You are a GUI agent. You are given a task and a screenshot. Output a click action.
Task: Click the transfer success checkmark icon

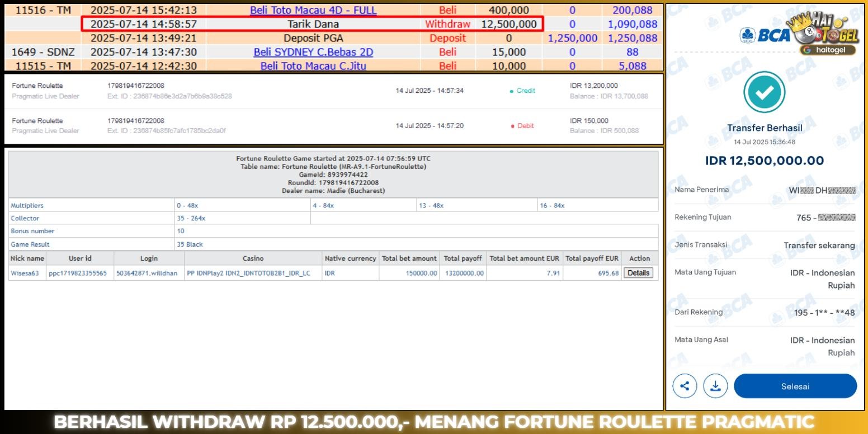764,92
